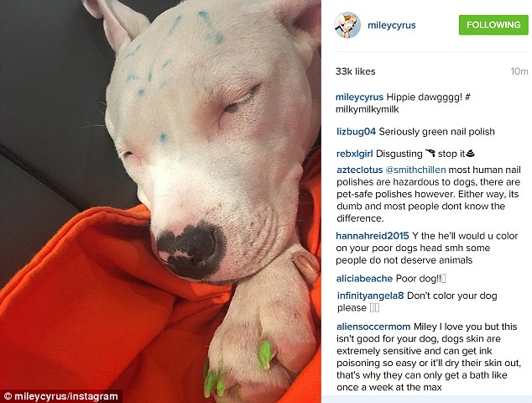Click the sleeping dog photo
The image size is (532, 403).
pos(160,201)
